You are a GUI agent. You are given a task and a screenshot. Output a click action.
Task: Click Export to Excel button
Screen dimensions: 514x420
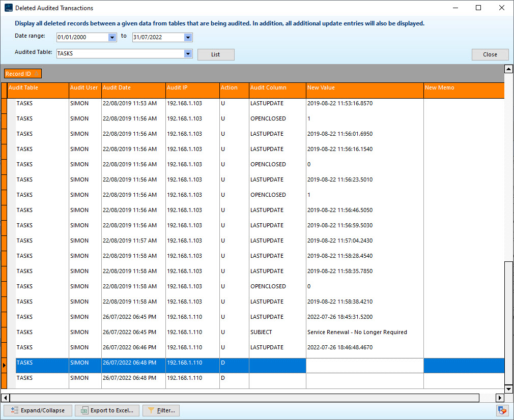click(106, 410)
